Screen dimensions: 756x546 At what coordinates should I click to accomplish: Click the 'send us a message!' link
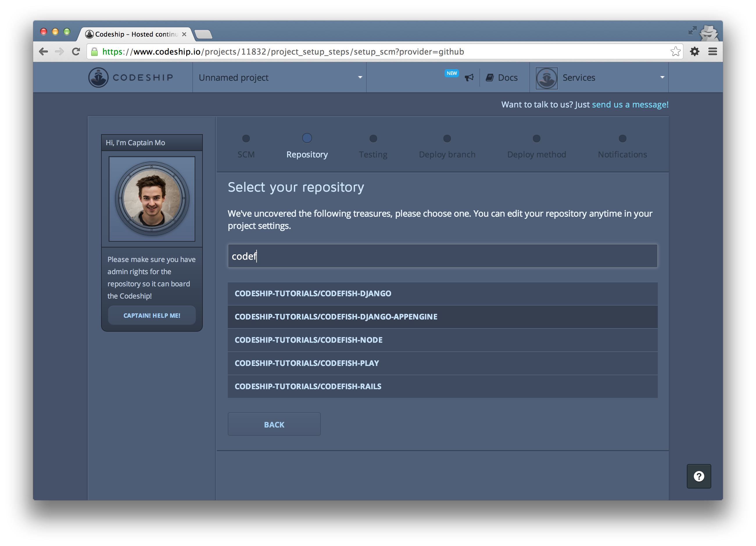coord(630,105)
